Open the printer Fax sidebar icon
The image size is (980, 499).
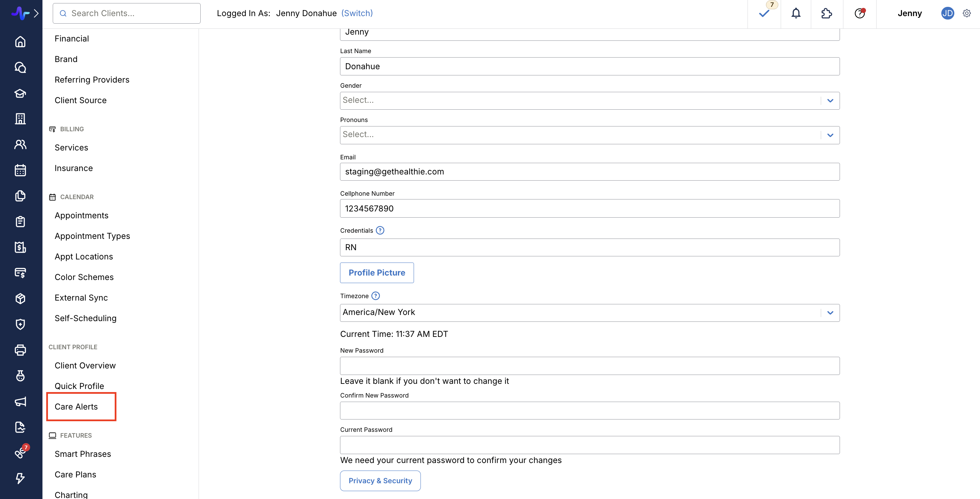(20, 350)
